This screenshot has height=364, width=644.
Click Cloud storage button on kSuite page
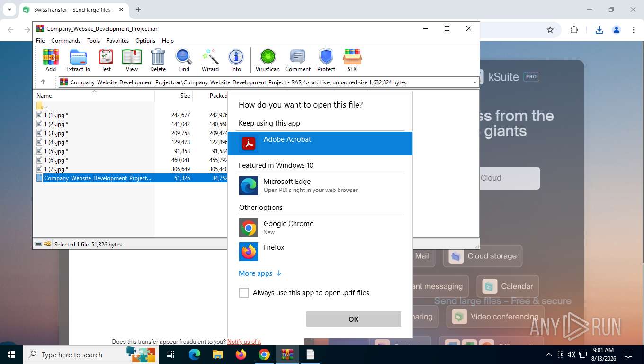click(x=483, y=256)
